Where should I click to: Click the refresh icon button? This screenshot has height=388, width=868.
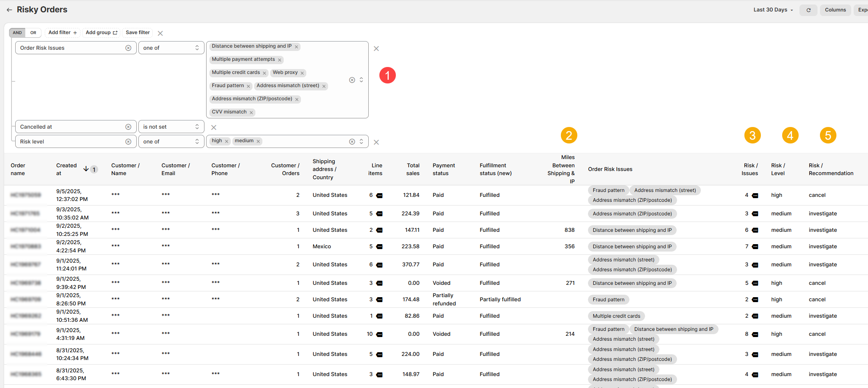pyautogui.click(x=808, y=10)
